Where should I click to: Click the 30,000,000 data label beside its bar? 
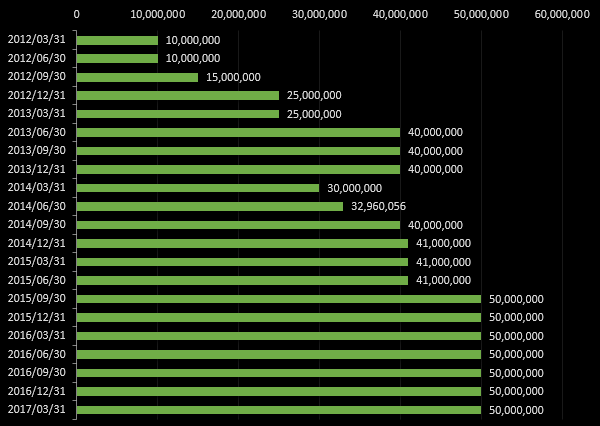[354, 188]
